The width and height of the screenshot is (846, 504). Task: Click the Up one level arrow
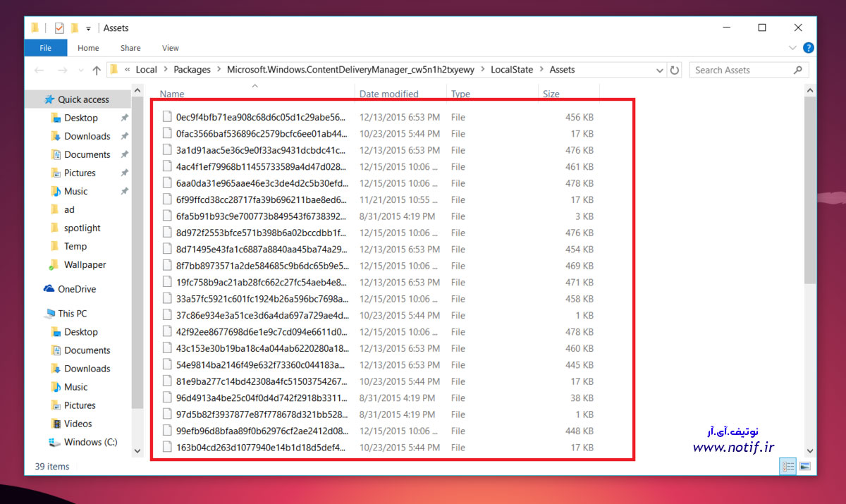click(97, 70)
